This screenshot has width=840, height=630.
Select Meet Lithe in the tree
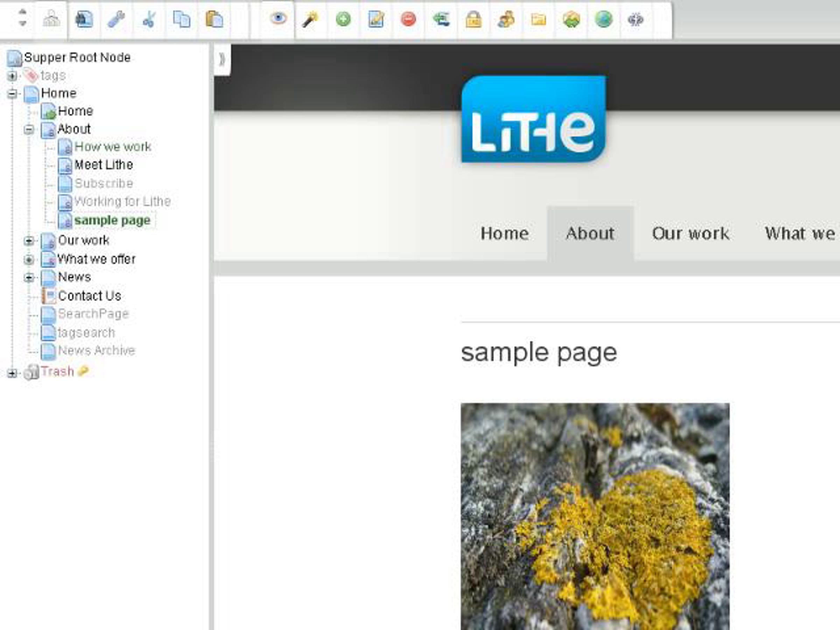[103, 165]
